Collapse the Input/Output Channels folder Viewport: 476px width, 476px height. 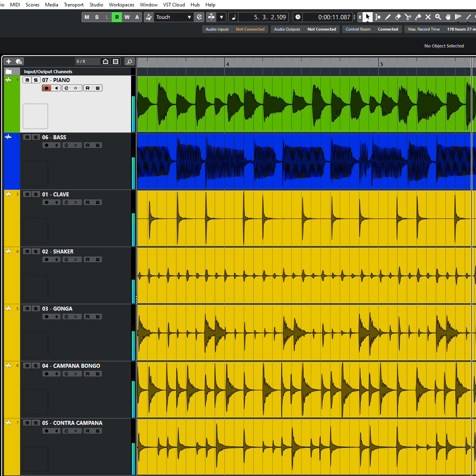(9, 71)
